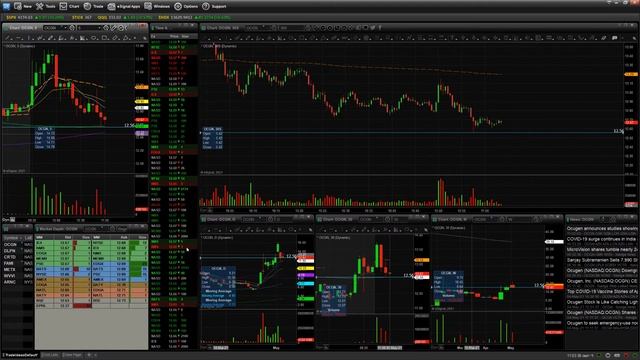Open news 'Ocugen announces studies showing'
The height and width of the screenshot is (360, 640).
click(602, 229)
